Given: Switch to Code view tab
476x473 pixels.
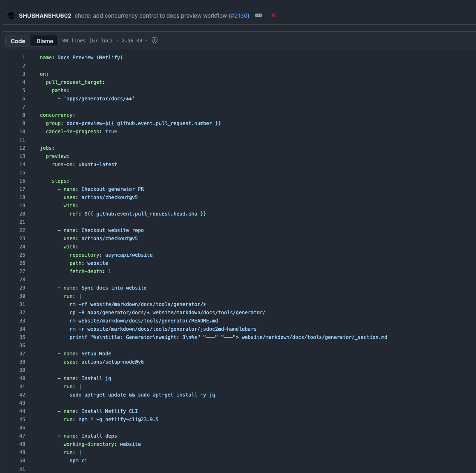Looking at the screenshot, I should [x=18, y=41].
